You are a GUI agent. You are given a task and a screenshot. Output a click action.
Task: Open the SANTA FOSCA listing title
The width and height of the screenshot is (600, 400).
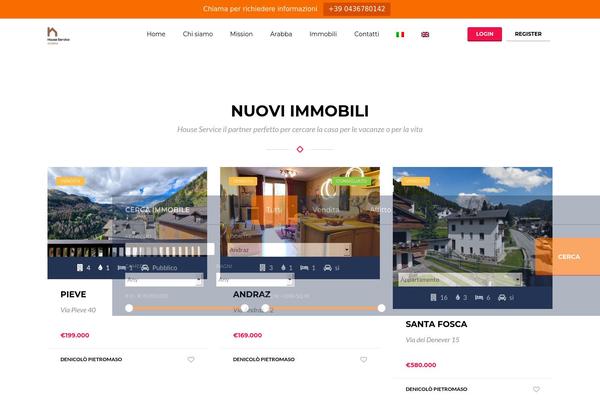(x=436, y=324)
